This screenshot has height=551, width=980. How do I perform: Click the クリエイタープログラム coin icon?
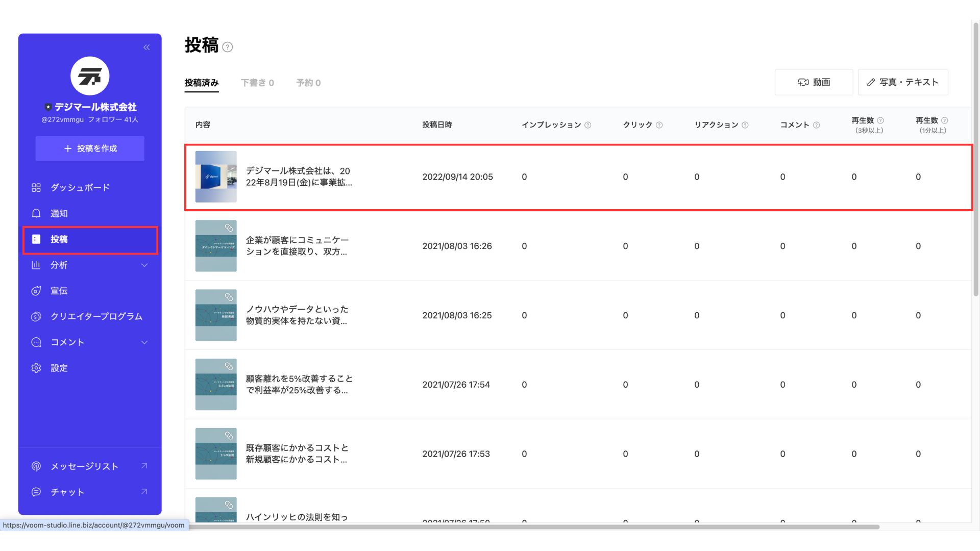[x=36, y=316]
